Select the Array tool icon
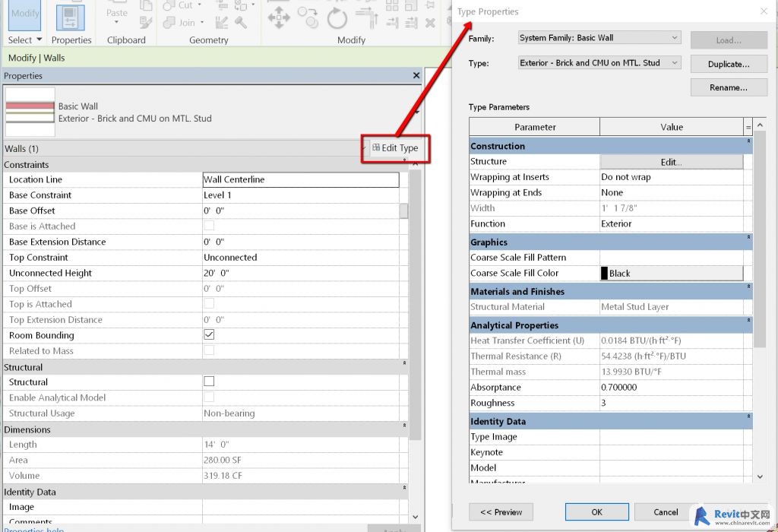 [x=392, y=5]
